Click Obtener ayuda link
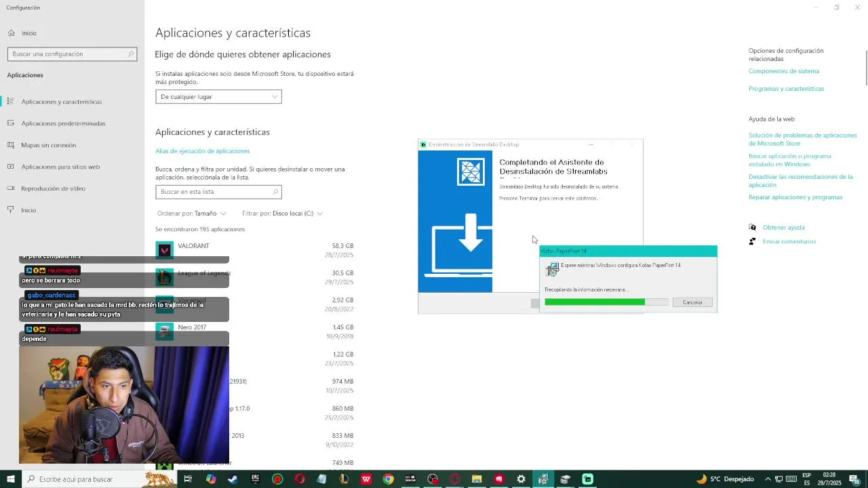The width and height of the screenshot is (868, 488). tap(783, 228)
